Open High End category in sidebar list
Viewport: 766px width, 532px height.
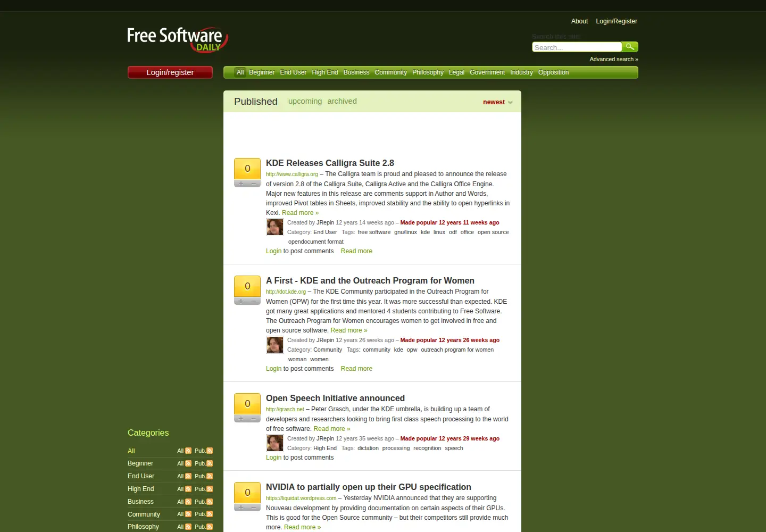(x=141, y=489)
